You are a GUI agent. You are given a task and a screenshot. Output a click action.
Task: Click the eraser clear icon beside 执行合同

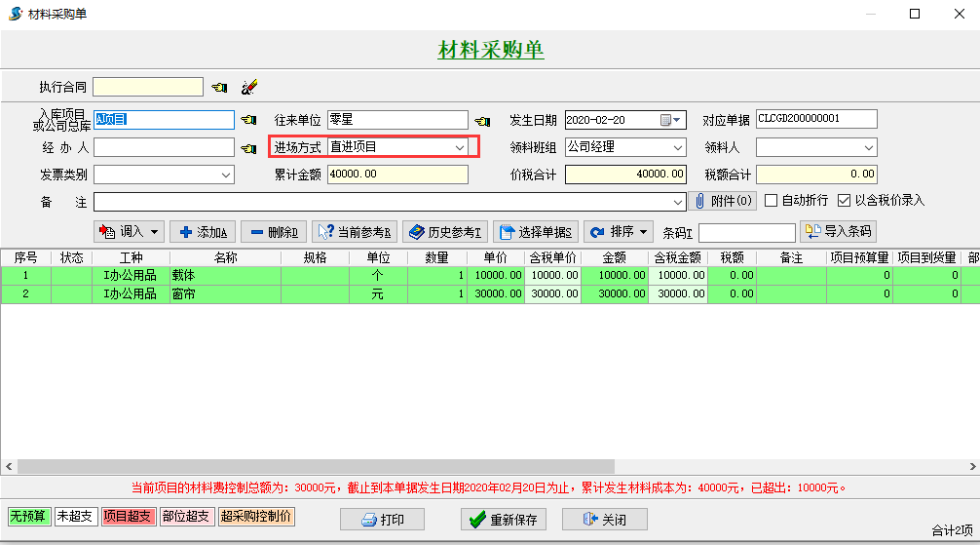click(248, 88)
